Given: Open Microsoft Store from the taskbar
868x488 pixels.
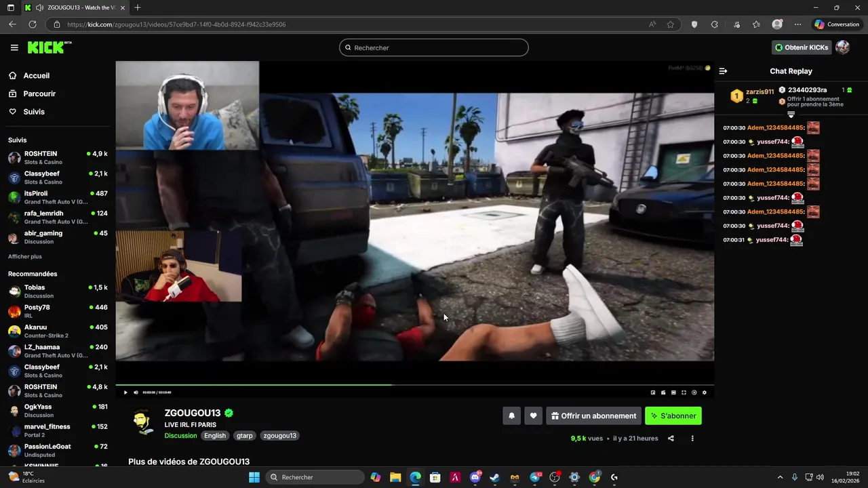Looking at the screenshot, I should tap(435, 477).
